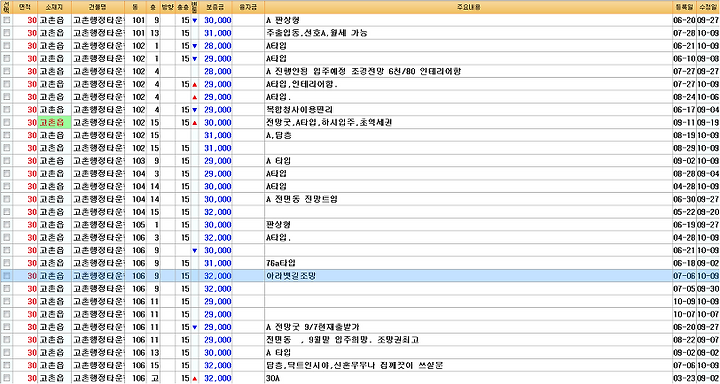The width and height of the screenshot is (720, 384).
Task: Click the 건물명 column header
Action: pyautogui.click(x=98, y=7)
